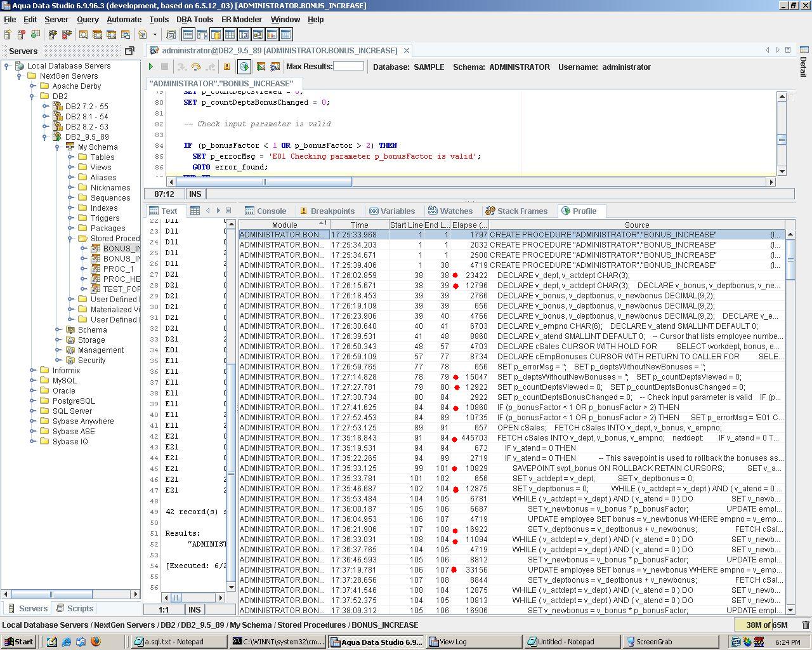This screenshot has height=650, width=812.
Task: Execute the procedure with the green run arrow
Action: [x=150, y=67]
